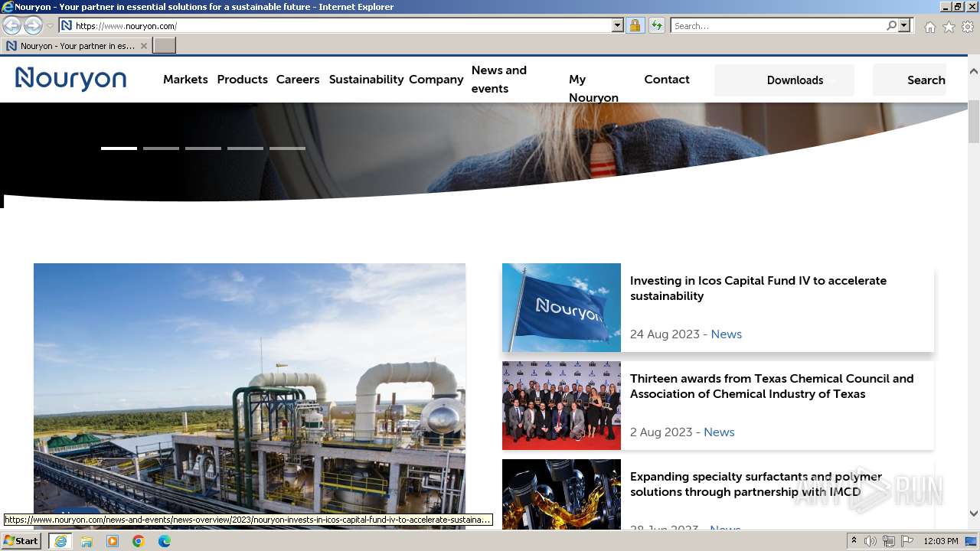Open the Nouryon flag news thumbnail
Viewport: 980px width, 551px height.
click(x=561, y=308)
